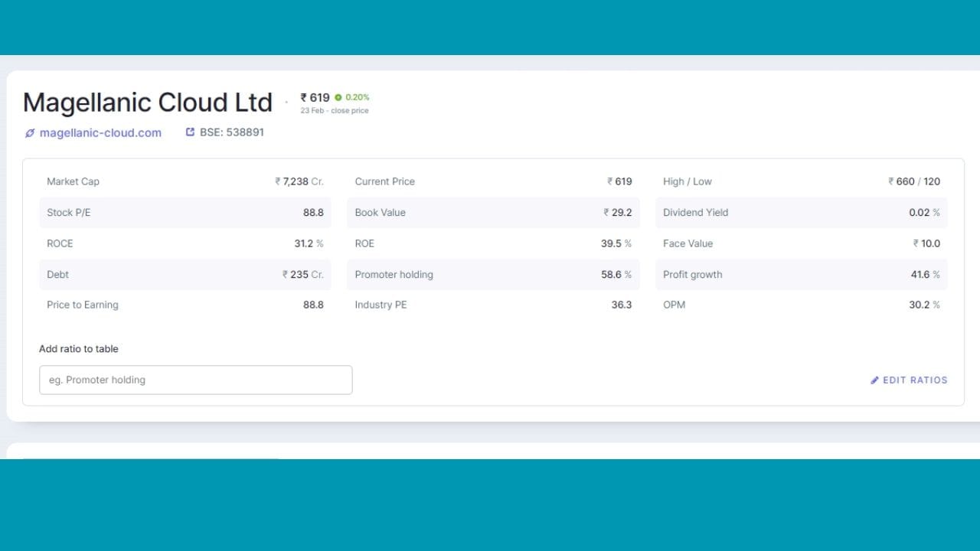
Task: Click the Stock P/E ratio label
Action: [68, 213]
